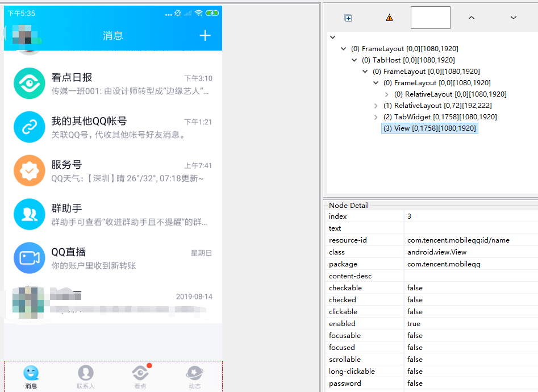Viewport: 538px width, 392px height.
Task: Click the yellow warning triangle toolbar icon
Action: click(389, 18)
